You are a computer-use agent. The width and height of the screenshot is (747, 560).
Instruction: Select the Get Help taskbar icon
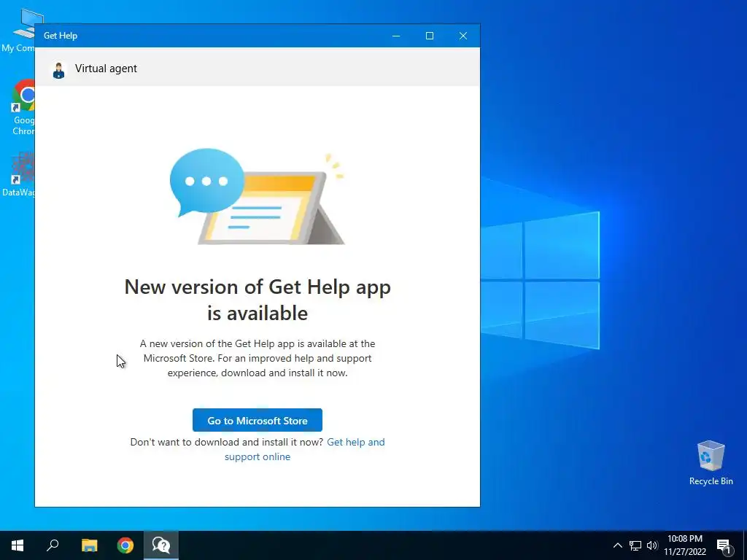coord(161,545)
